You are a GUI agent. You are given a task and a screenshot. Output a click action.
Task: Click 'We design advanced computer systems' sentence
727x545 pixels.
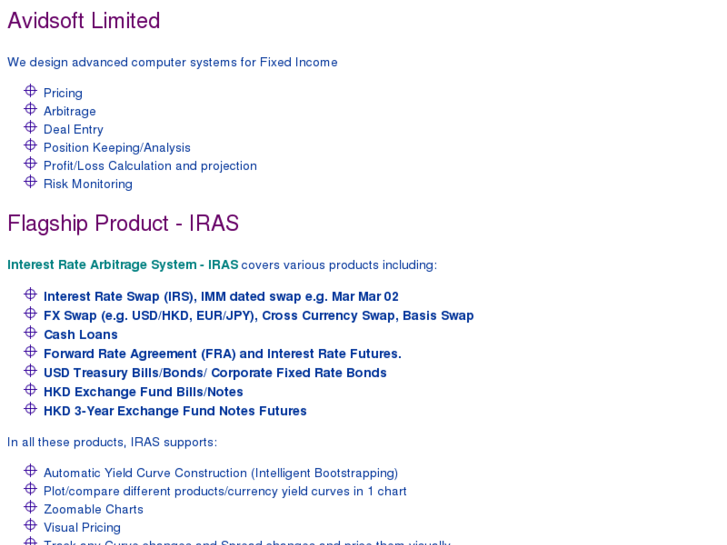(172, 62)
